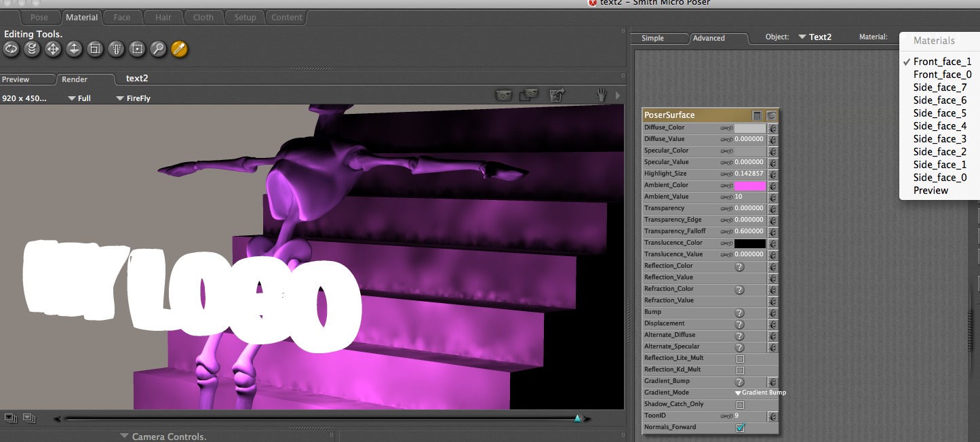Click the render camera icon

[503, 96]
